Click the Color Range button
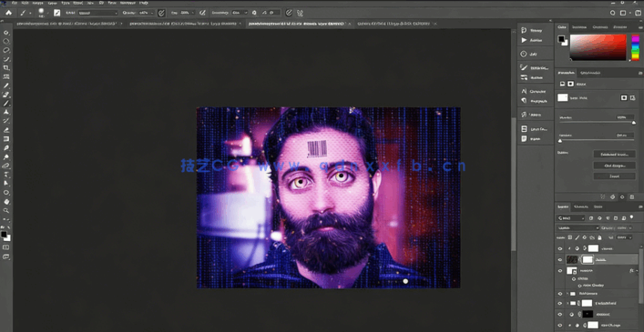The width and height of the screenshot is (644, 332). point(615,166)
